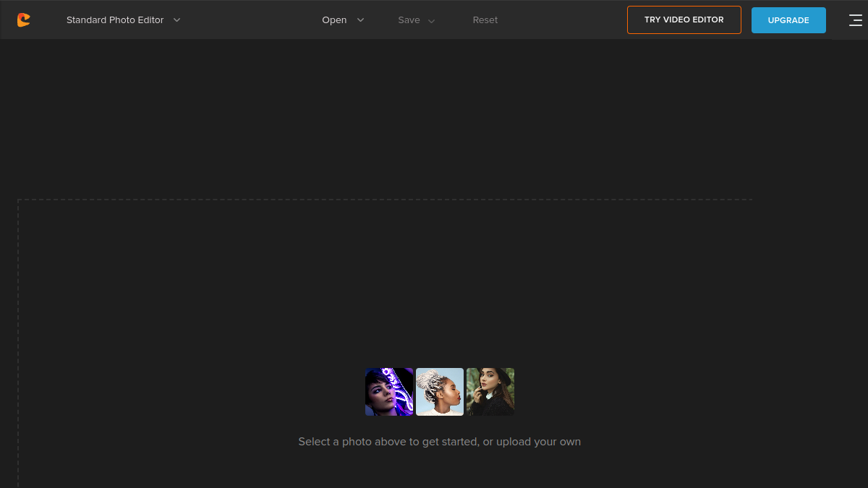The height and width of the screenshot is (488, 868).
Task: Select the neon purple portrait sample photo
Action: pyautogui.click(x=389, y=392)
